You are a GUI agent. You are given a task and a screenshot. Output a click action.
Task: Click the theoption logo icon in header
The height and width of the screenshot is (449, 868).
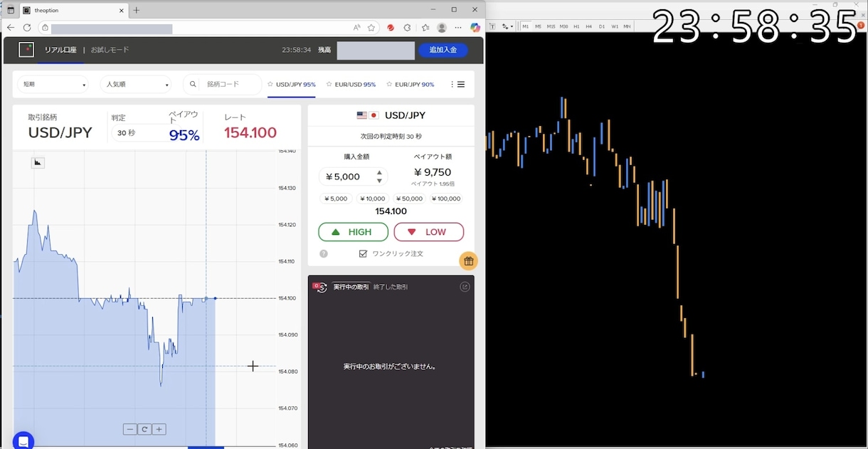(26, 50)
